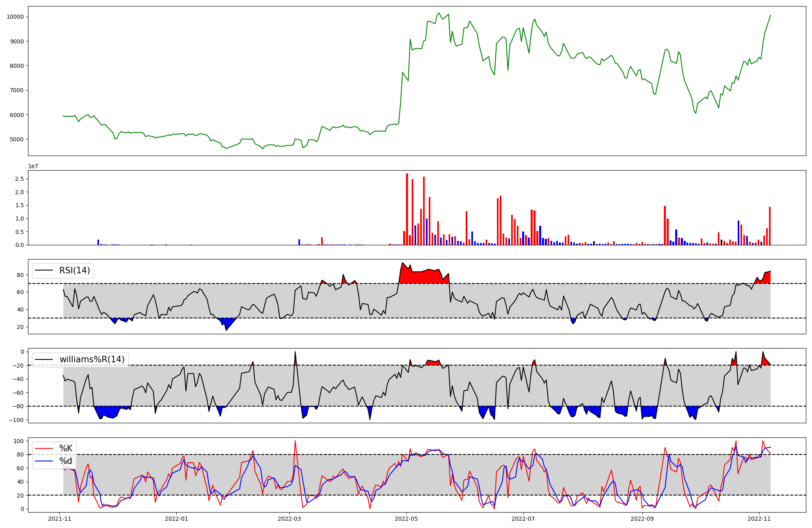Click the 1e7 volume scale label
Screen dimensions: 812x528
(33, 166)
